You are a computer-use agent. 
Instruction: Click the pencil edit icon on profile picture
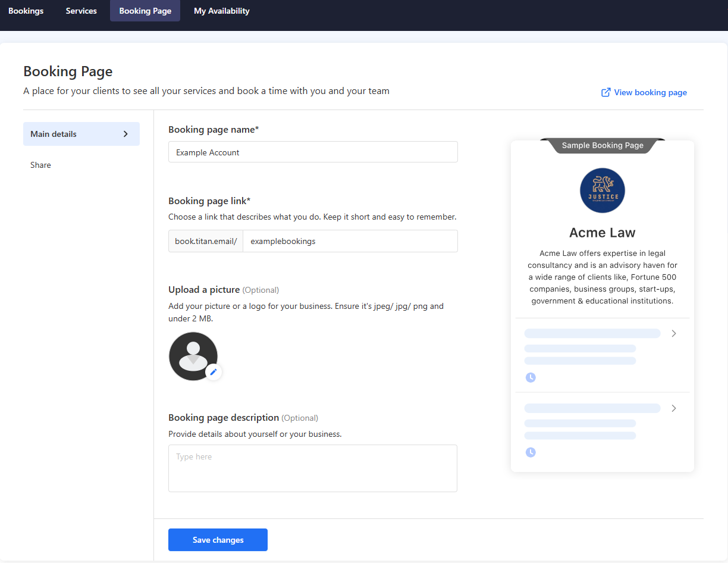[x=214, y=372]
